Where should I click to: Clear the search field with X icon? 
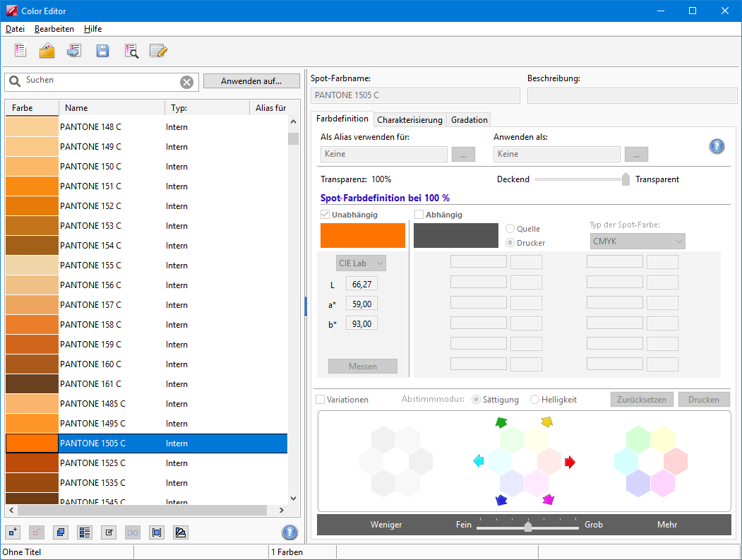coord(186,82)
